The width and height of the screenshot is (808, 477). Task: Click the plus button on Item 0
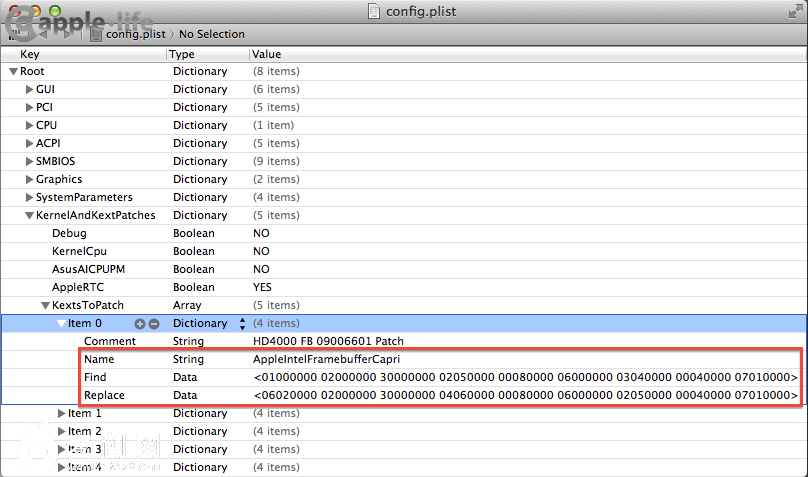140,324
